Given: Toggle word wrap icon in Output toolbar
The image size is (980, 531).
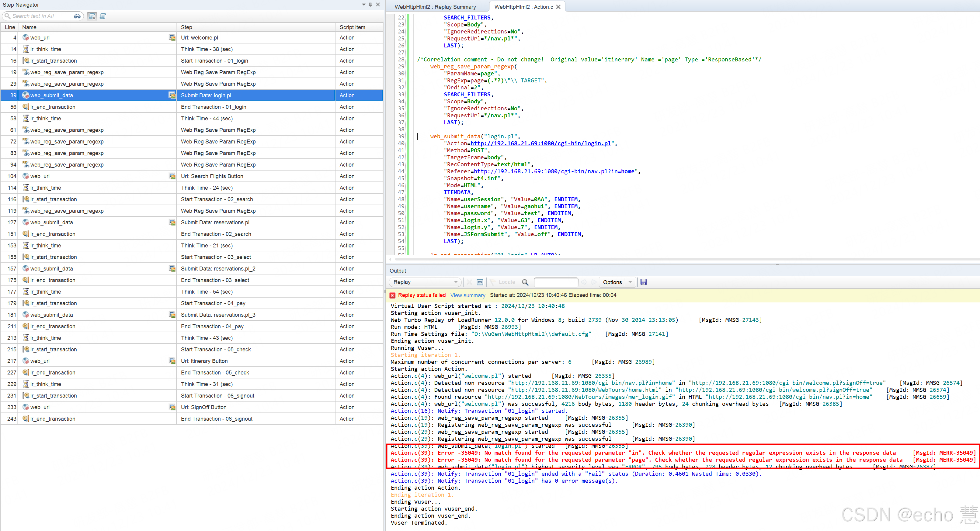Looking at the screenshot, I should [480, 282].
